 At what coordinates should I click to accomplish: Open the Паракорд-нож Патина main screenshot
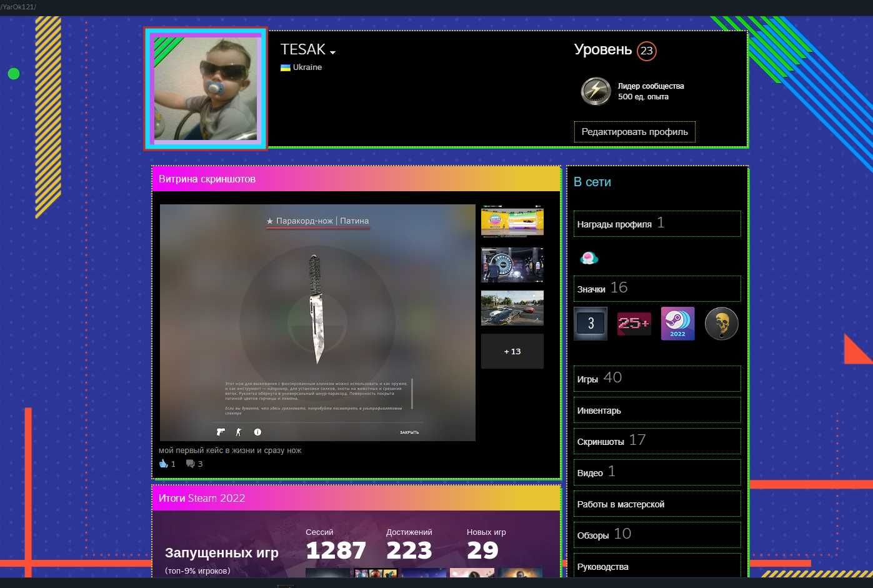tap(317, 322)
